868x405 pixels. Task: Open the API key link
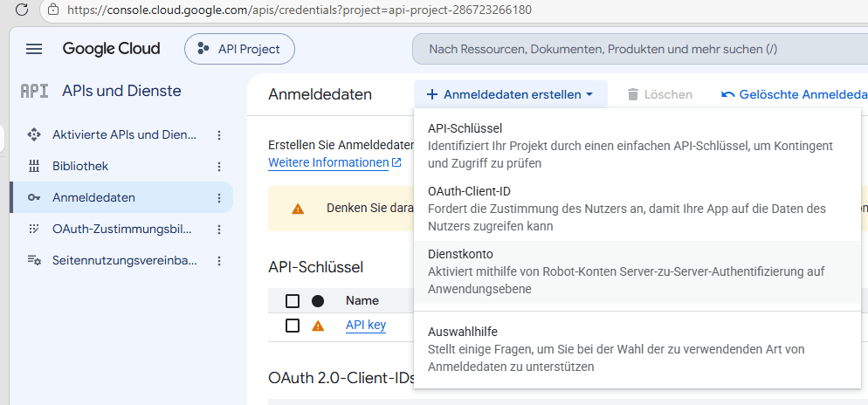(x=366, y=326)
